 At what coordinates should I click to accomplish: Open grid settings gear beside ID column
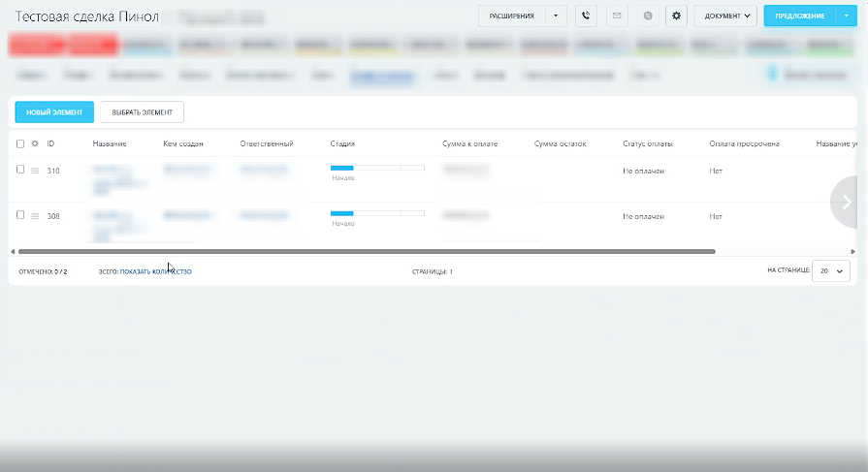point(35,143)
